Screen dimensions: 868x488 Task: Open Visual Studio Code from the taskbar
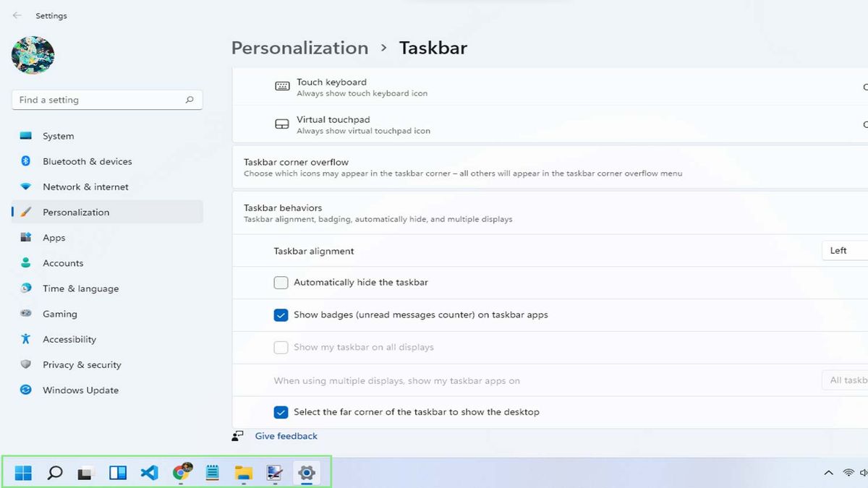[149, 472]
